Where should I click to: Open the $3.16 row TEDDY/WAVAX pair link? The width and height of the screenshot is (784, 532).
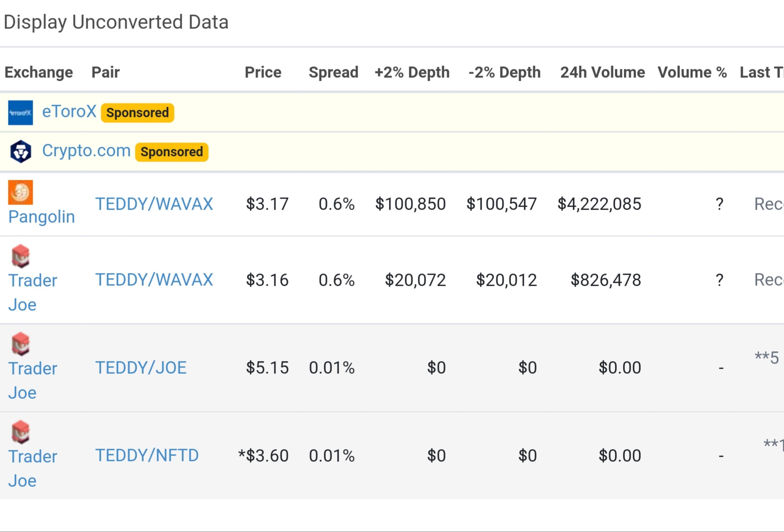(x=154, y=280)
